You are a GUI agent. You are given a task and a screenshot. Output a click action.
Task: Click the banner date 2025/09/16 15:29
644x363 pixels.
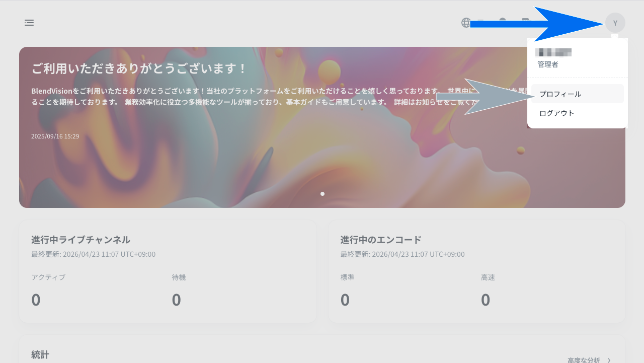[55, 136]
